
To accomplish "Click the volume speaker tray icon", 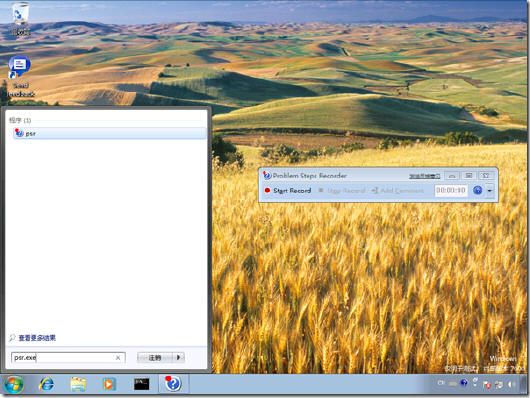I will (x=511, y=384).
